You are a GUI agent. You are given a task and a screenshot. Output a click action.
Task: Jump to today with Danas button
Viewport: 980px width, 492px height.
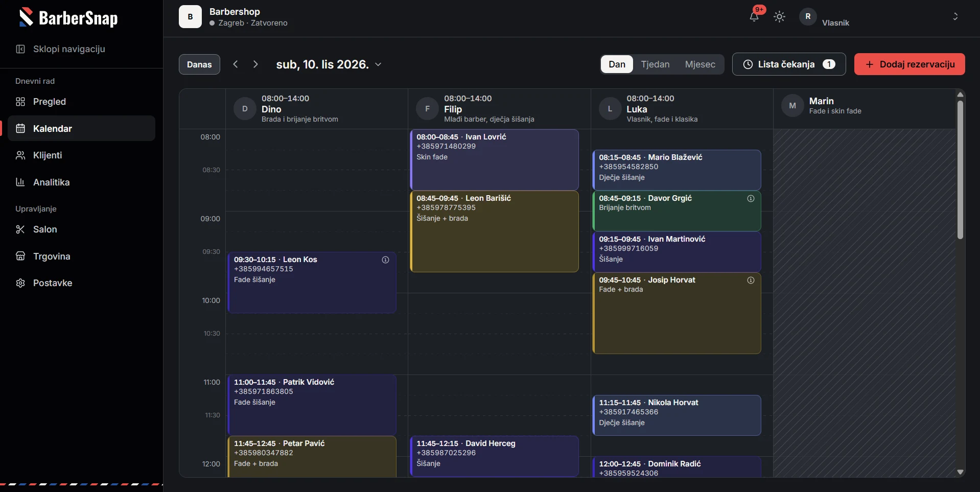click(x=199, y=64)
